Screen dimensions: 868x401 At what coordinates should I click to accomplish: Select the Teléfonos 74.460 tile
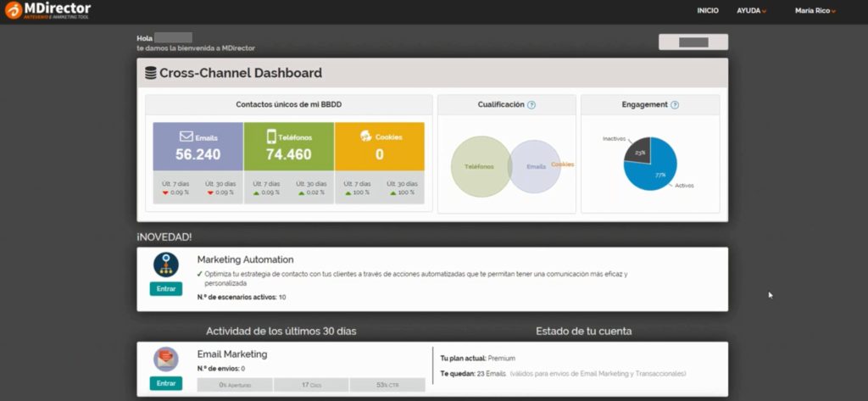click(x=288, y=146)
